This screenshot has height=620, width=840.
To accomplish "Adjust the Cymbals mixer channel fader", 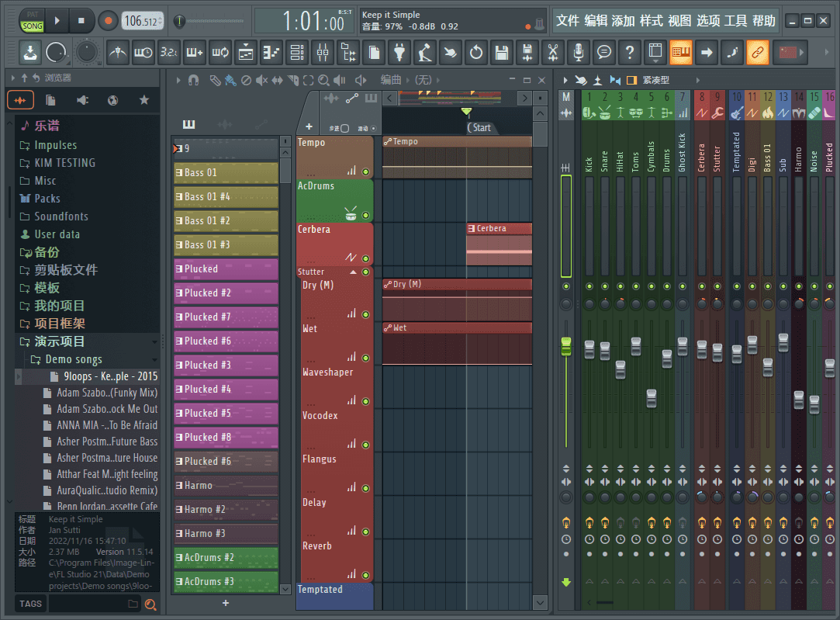I will coord(652,398).
